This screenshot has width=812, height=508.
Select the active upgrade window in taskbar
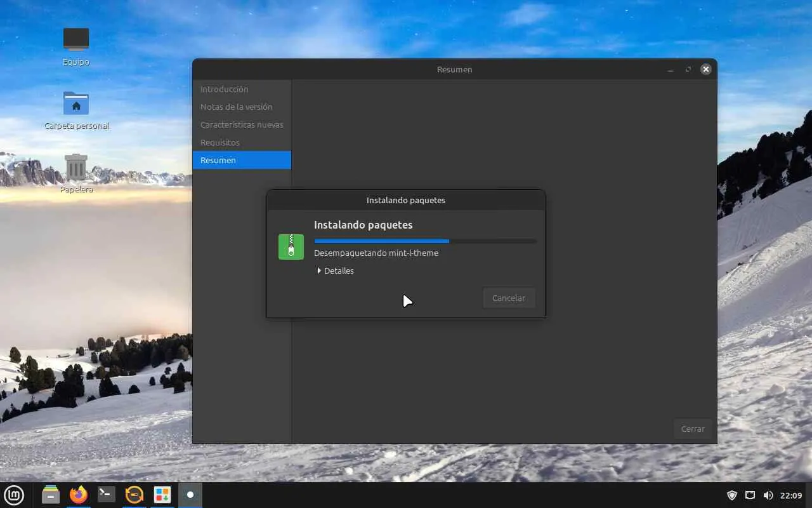190,495
